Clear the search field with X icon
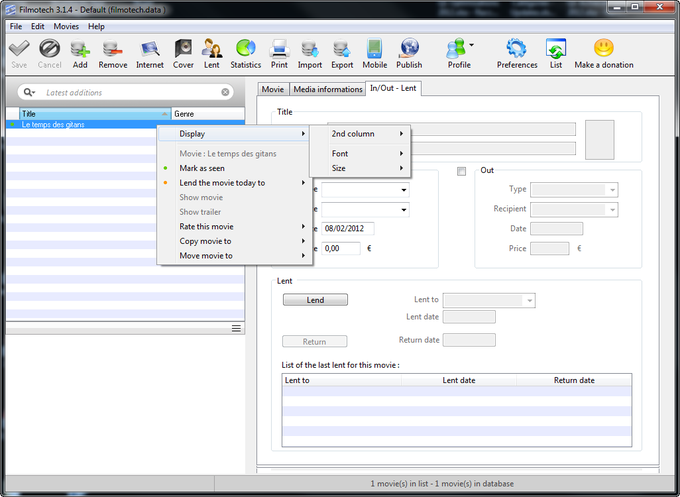 pos(225,92)
